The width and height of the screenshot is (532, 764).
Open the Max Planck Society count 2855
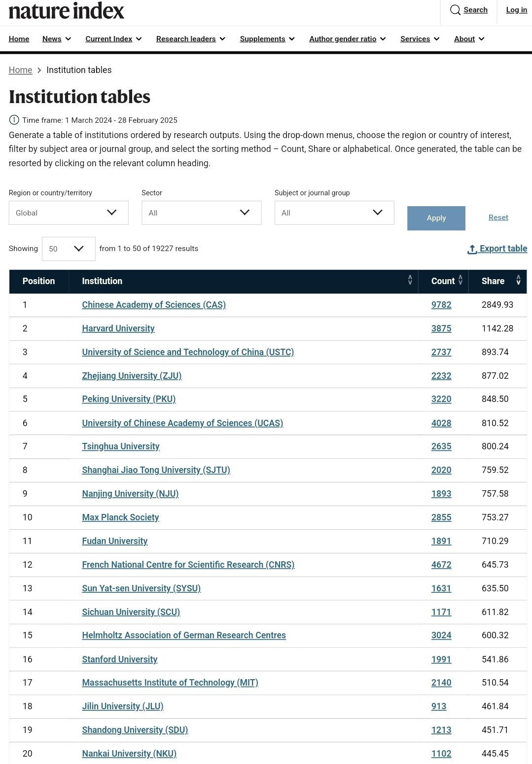click(441, 517)
